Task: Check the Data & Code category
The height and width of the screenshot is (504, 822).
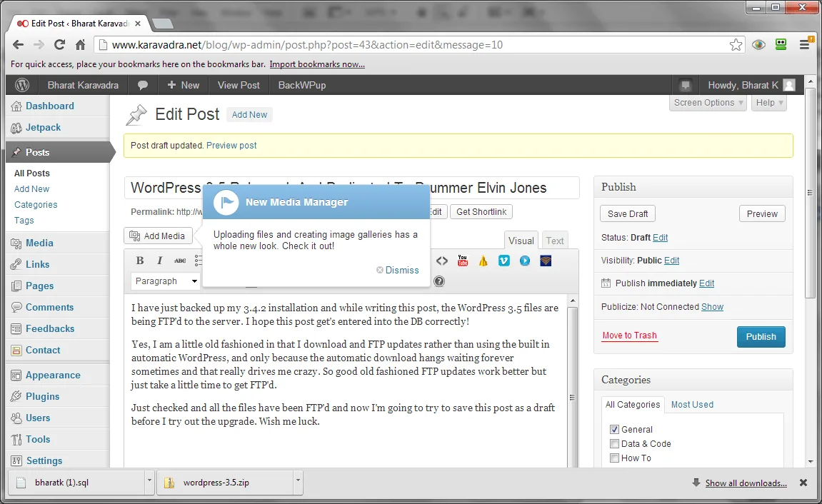Action: click(614, 444)
